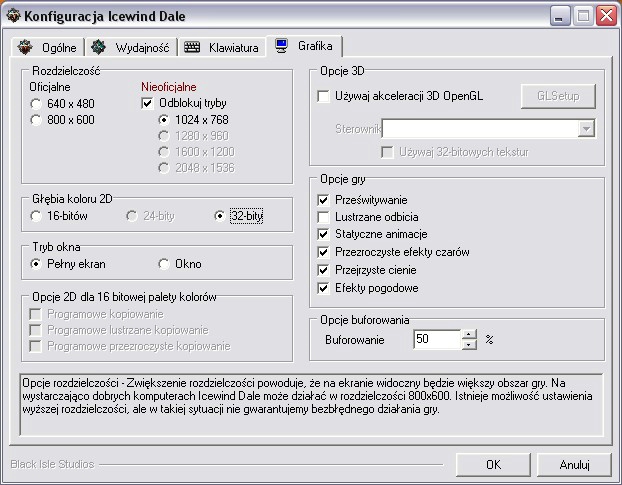Click the Icewind Dale title bar icon
The height and width of the screenshot is (485, 622).
click(x=13, y=16)
